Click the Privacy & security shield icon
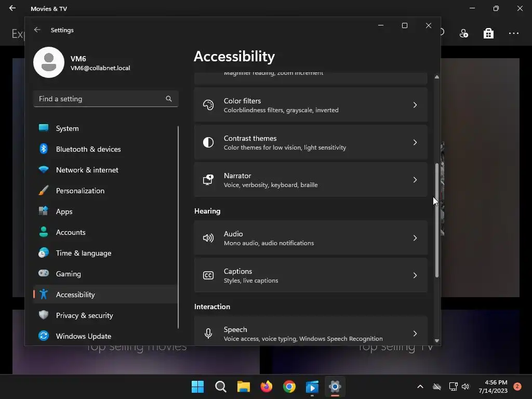 (44, 315)
